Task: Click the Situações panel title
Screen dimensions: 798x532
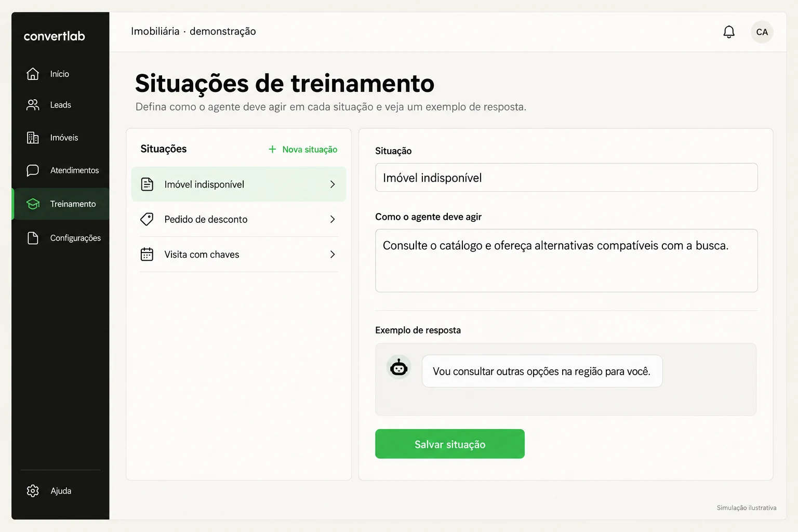Action: pyautogui.click(x=164, y=149)
